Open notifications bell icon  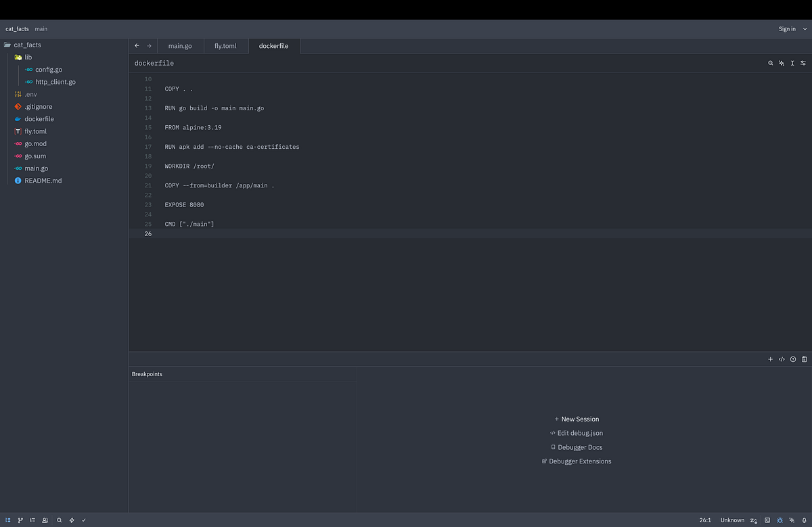[804, 520]
